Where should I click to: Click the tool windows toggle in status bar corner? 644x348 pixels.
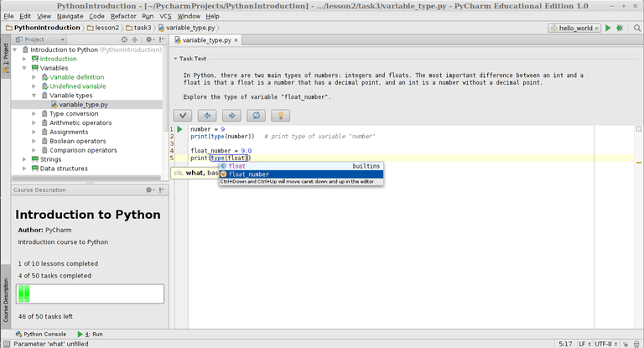6,344
